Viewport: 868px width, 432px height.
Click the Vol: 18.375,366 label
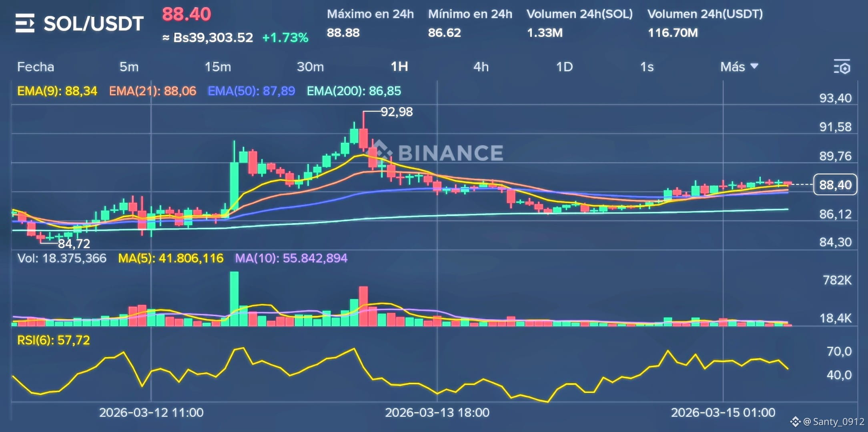click(62, 258)
